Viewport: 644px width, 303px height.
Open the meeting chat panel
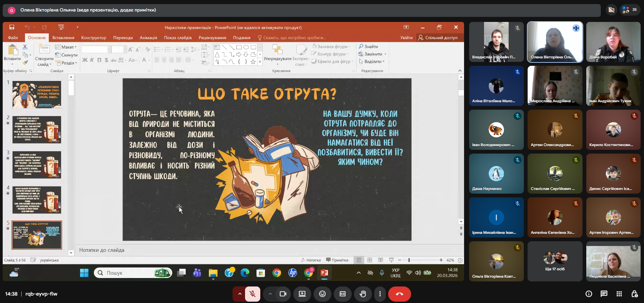(x=604, y=294)
